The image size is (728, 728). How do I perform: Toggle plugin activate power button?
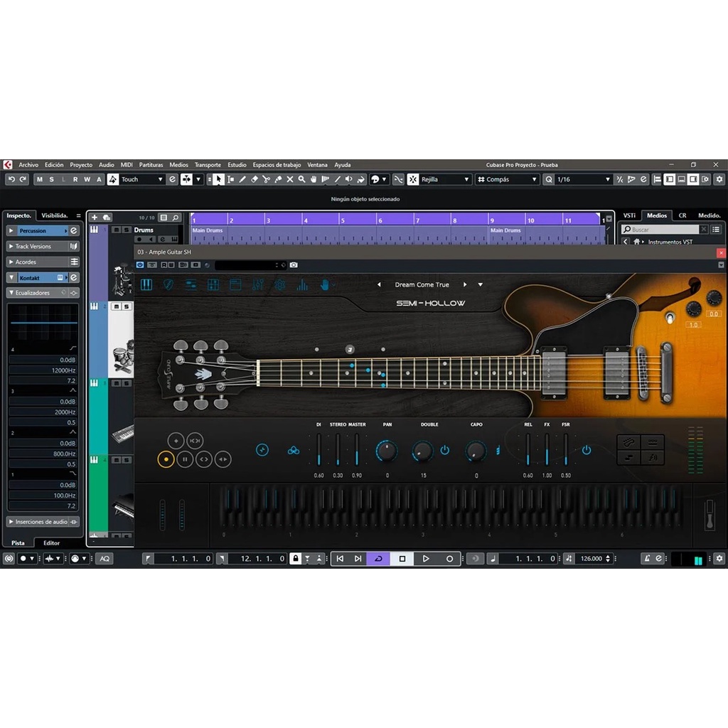[140, 265]
